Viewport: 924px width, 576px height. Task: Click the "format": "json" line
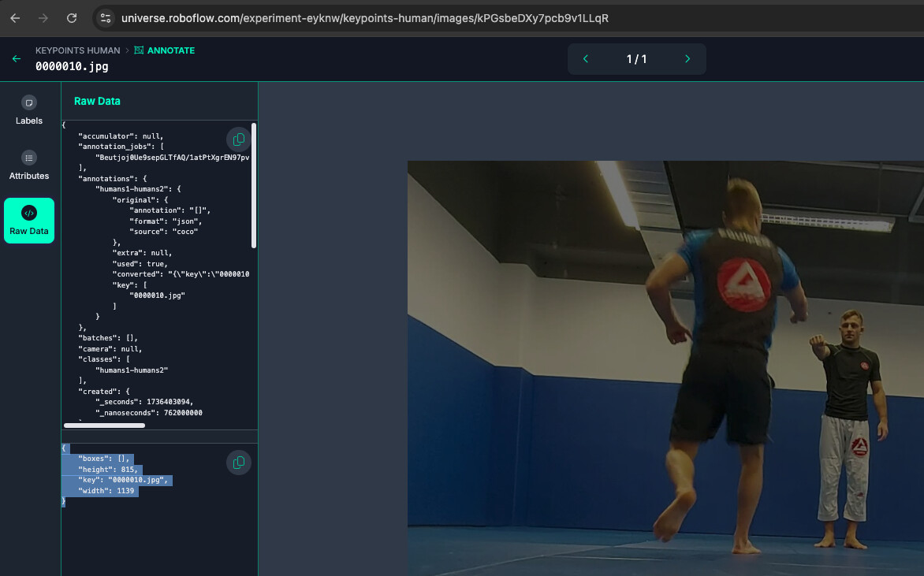click(x=166, y=221)
